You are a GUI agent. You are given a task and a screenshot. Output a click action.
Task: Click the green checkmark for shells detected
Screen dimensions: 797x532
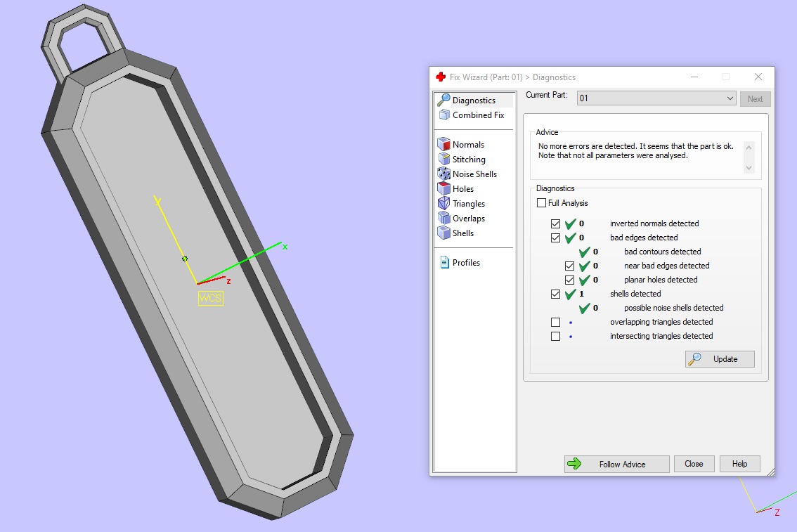pyautogui.click(x=570, y=294)
